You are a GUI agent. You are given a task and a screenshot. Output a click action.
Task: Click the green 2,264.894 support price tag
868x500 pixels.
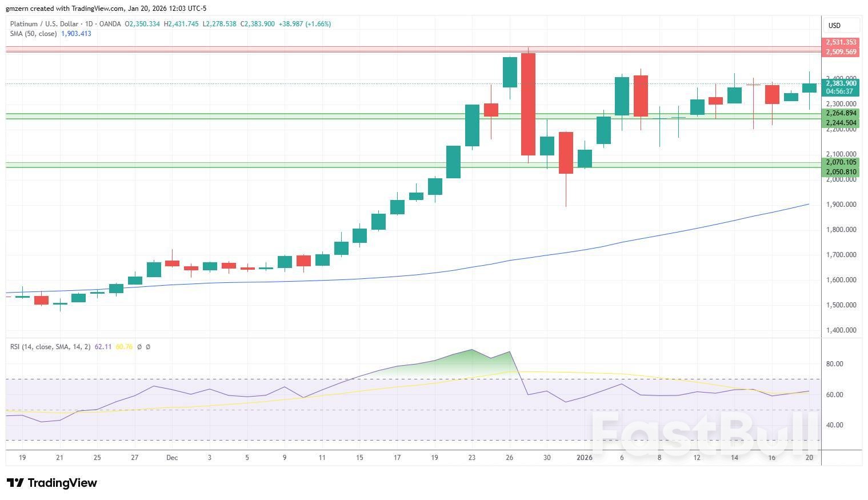coord(841,114)
